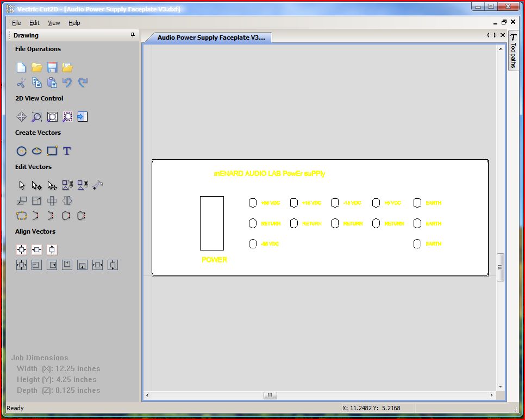Select the Text creation tool
The height and width of the screenshot is (420, 525).
[67, 151]
